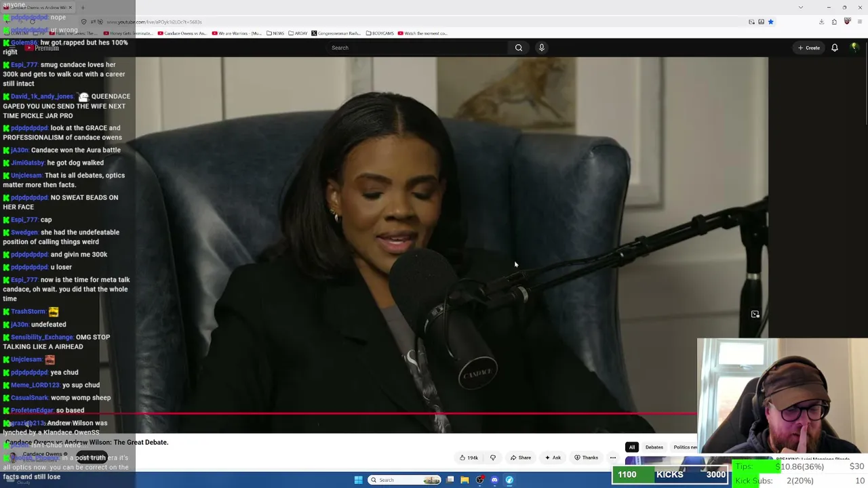This screenshot has width=868, height=488.
Task: Share the video
Action: pyautogui.click(x=521, y=457)
